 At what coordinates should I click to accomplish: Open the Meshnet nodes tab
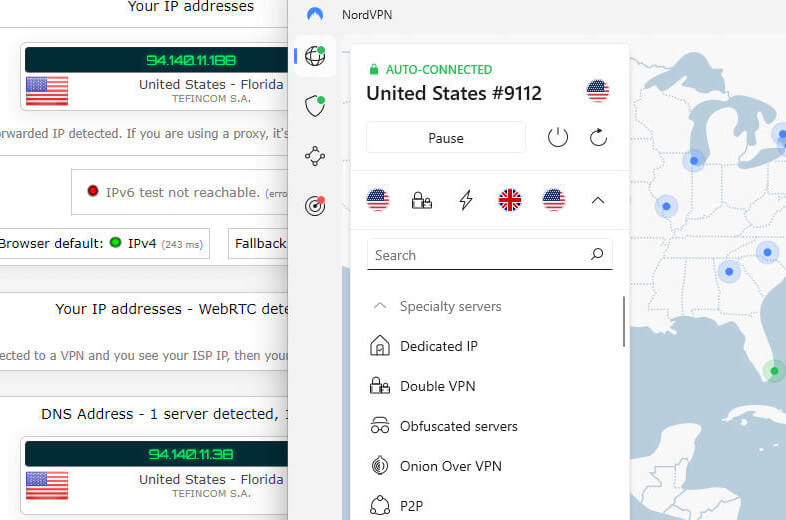point(315,156)
